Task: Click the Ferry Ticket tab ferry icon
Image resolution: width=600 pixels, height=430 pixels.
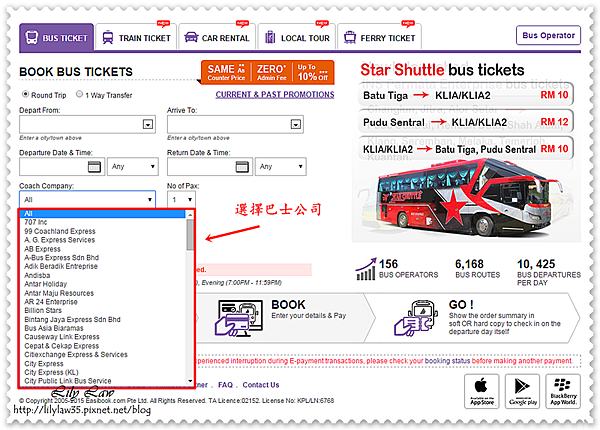Action: pos(350,37)
